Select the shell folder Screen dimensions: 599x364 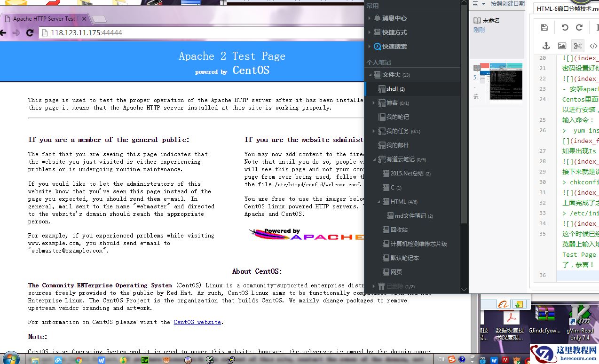coord(412,89)
